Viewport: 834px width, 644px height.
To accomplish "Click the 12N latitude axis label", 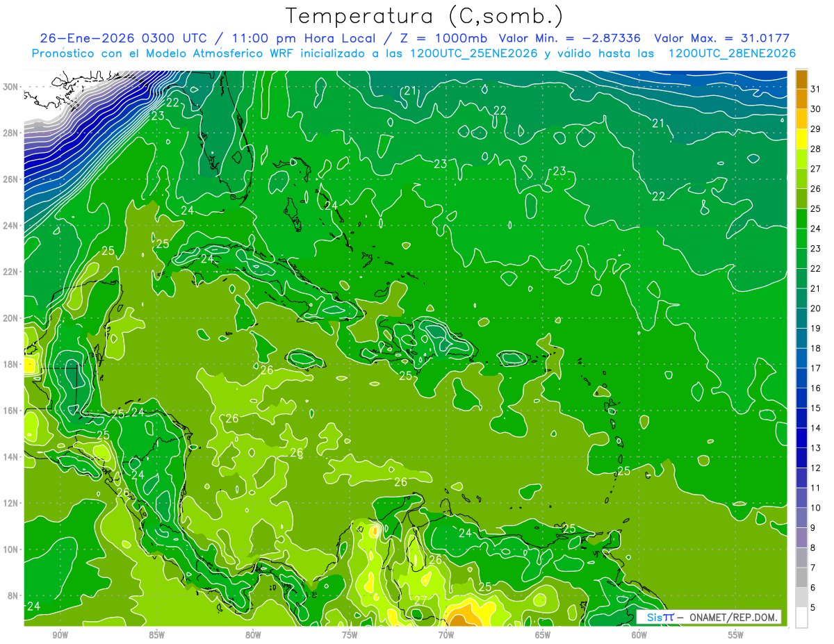I will point(10,503).
